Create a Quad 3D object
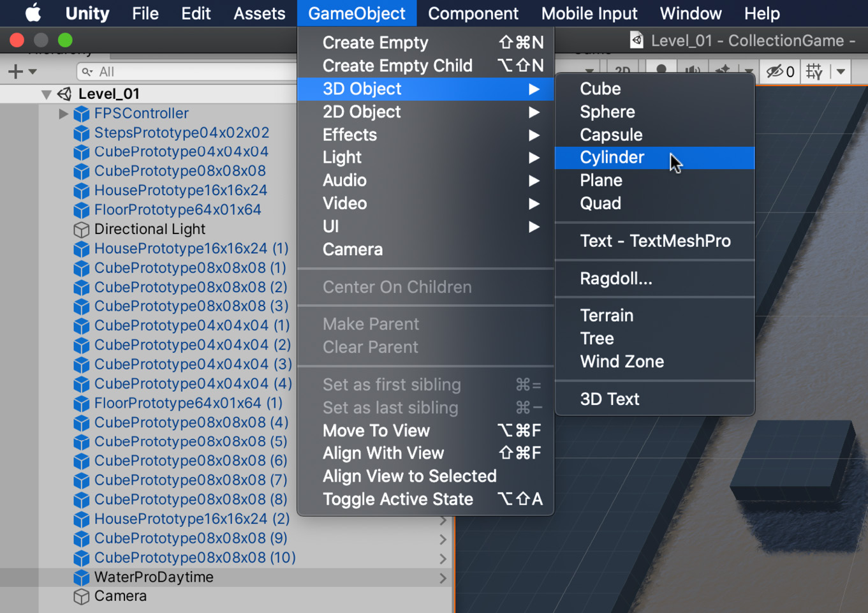Viewport: 868px width, 613px height. 655,203
